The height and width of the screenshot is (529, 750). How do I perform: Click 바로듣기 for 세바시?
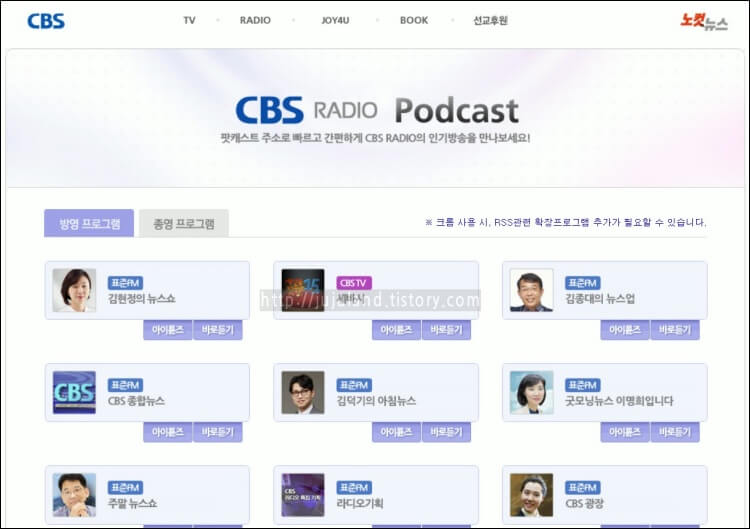(x=447, y=330)
